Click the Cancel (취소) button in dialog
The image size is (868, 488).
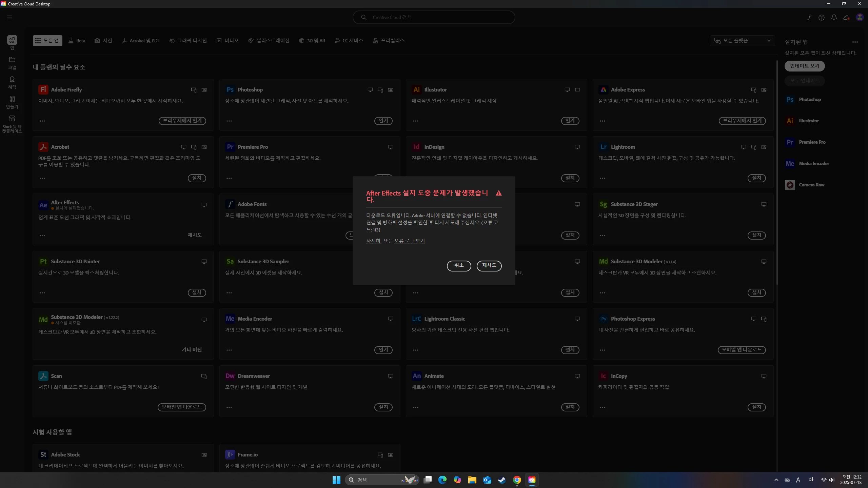pyautogui.click(x=459, y=266)
